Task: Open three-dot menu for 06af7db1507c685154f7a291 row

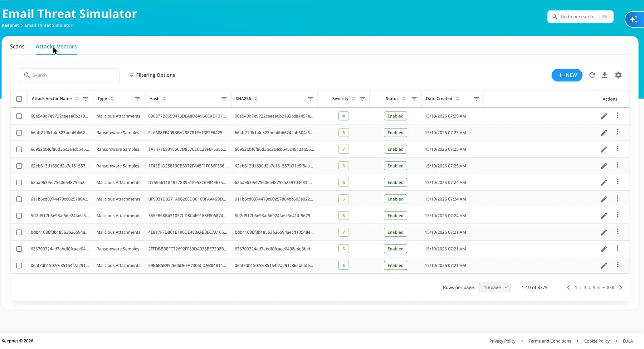Action: 618,265
